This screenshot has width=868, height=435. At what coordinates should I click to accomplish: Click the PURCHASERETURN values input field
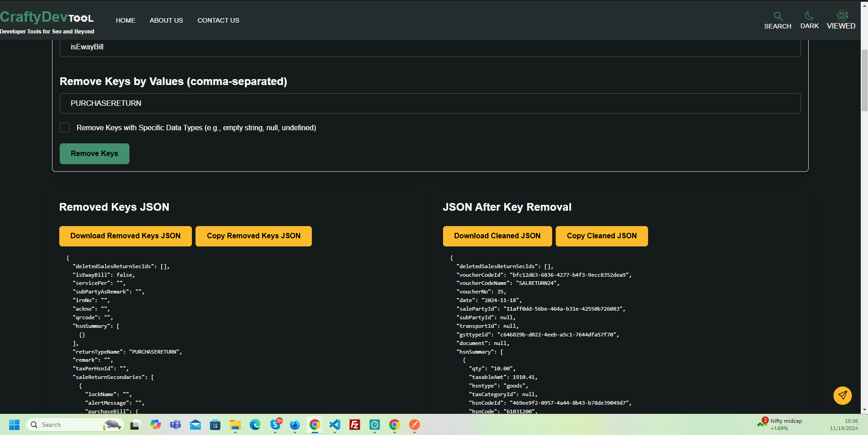[430, 103]
